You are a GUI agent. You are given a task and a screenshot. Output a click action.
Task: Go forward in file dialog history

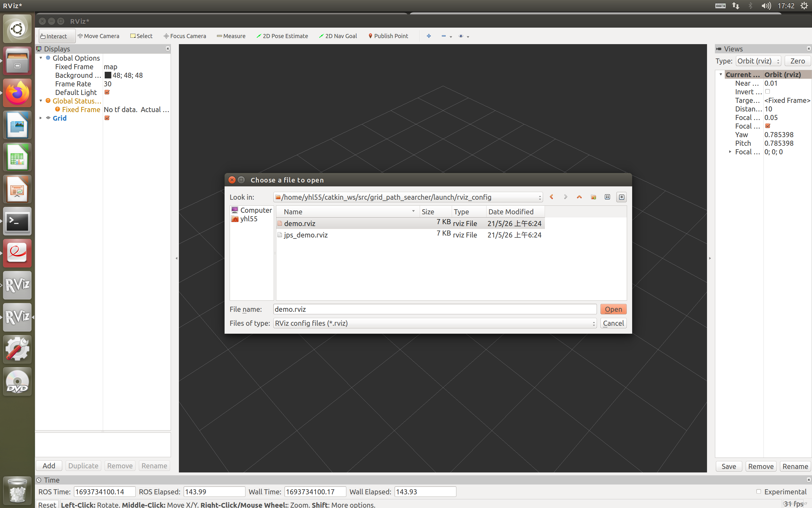565,197
